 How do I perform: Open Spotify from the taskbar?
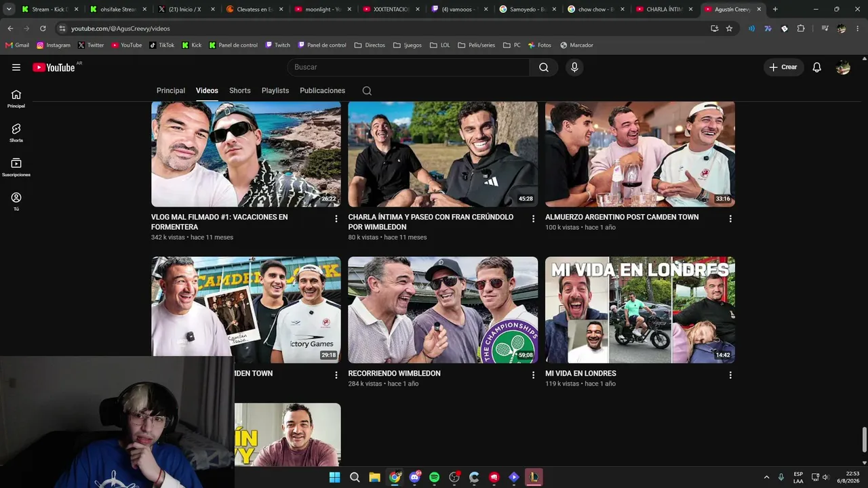tap(434, 477)
